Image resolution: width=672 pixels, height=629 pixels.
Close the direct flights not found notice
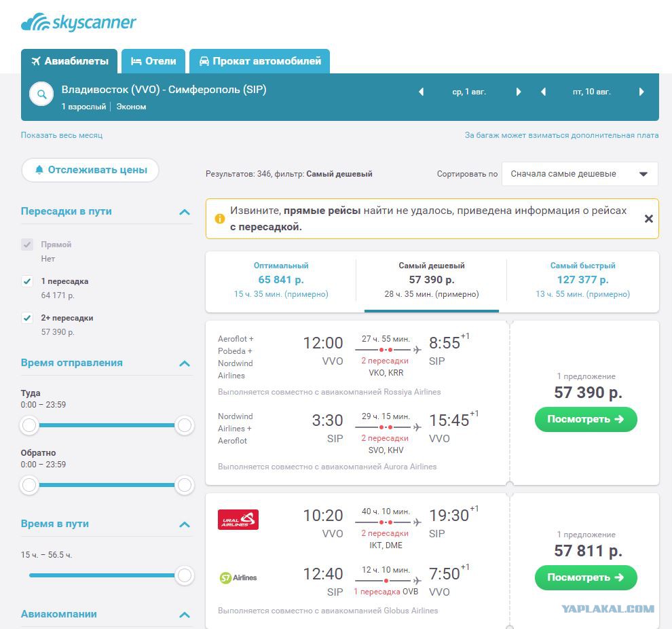pyautogui.click(x=649, y=219)
